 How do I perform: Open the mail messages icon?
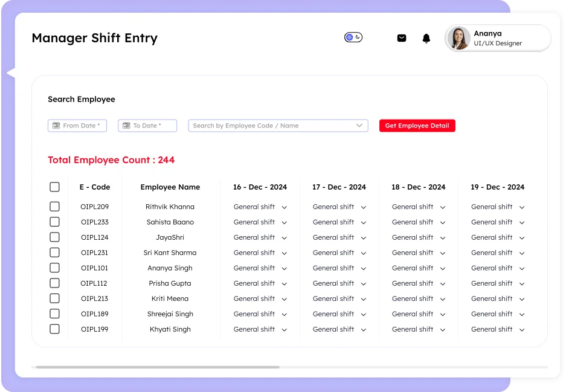(x=401, y=37)
